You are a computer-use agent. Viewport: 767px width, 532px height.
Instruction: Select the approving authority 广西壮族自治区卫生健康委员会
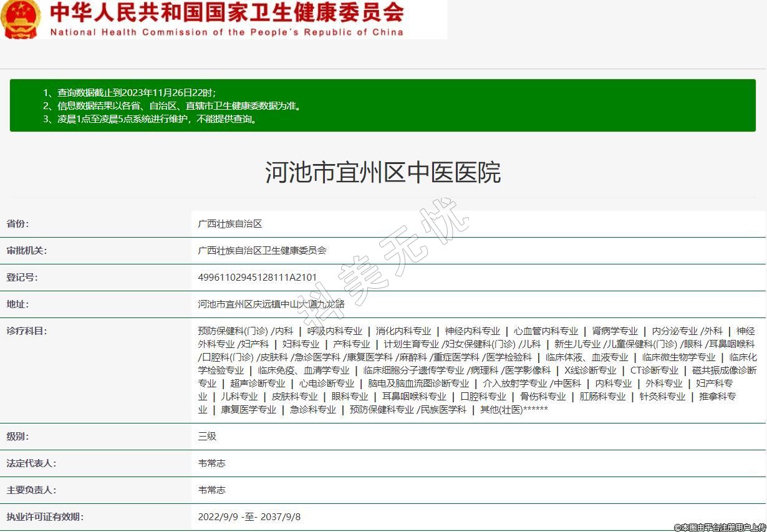[x=262, y=251]
